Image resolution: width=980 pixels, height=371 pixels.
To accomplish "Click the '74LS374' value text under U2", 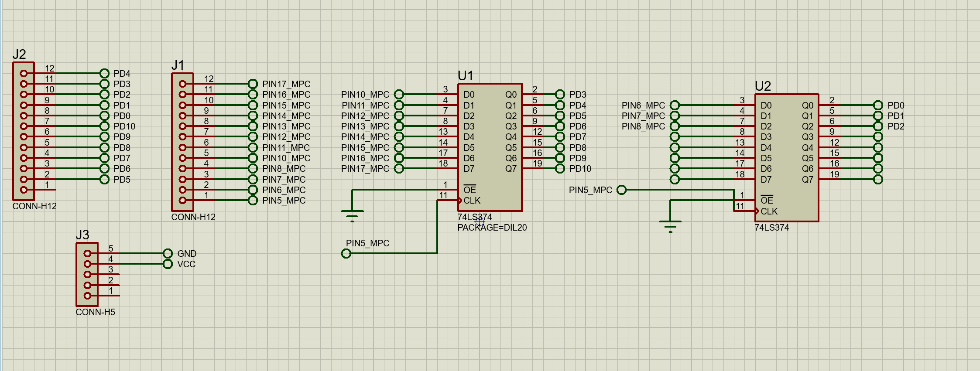I will click(771, 228).
